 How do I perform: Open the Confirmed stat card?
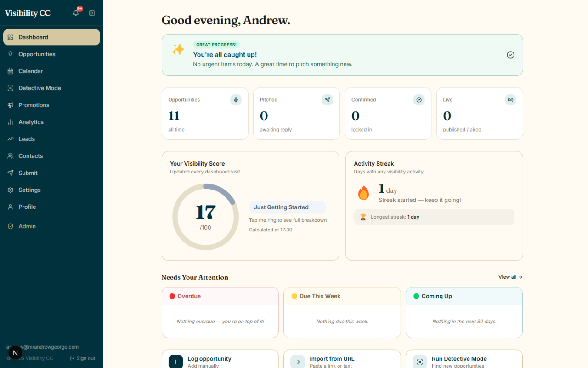point(388,114)
